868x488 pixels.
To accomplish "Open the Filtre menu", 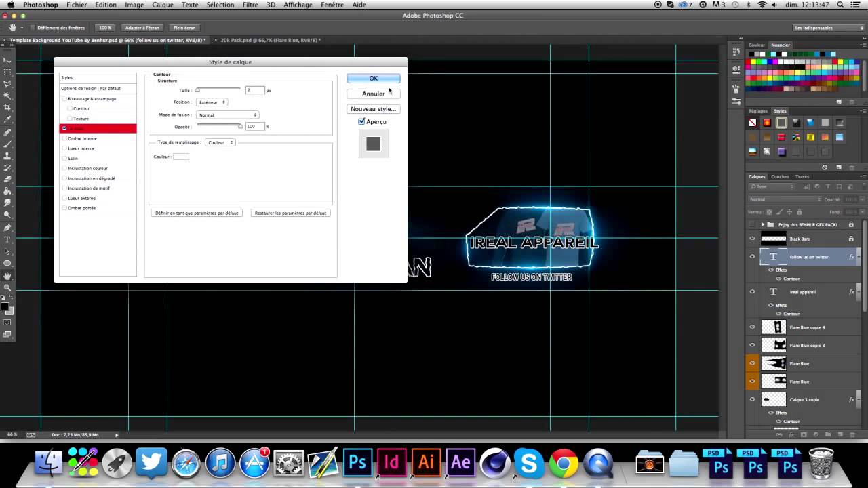I will pyautogui.click(x=250, y=5).
